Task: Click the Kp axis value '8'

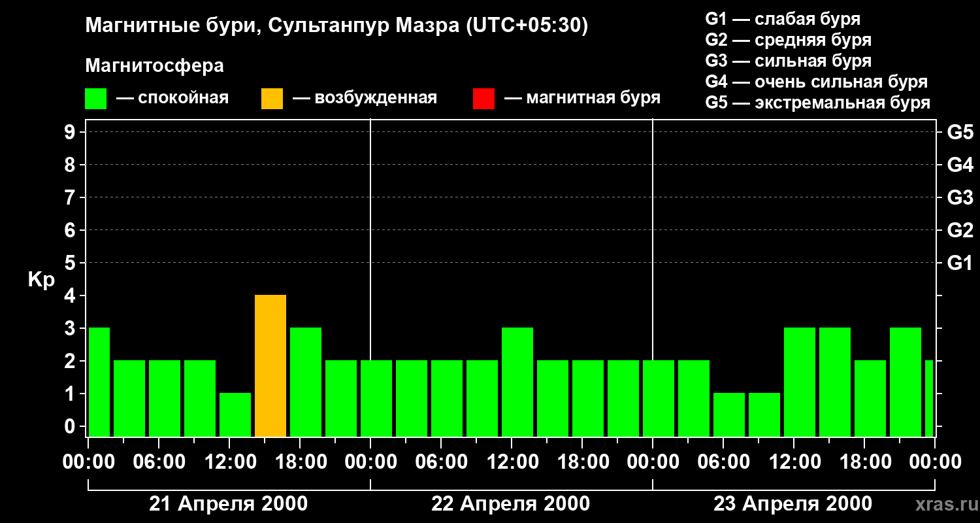Action: point(71,165)
